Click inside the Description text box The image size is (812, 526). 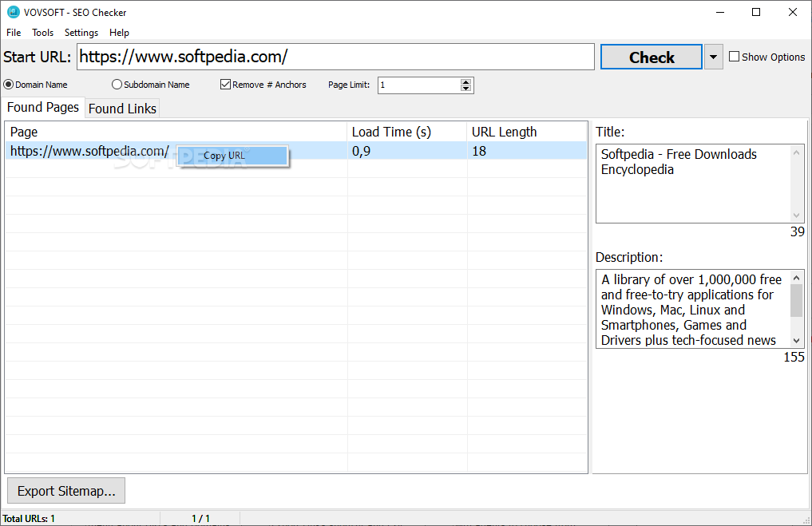[x=692, y=309]
